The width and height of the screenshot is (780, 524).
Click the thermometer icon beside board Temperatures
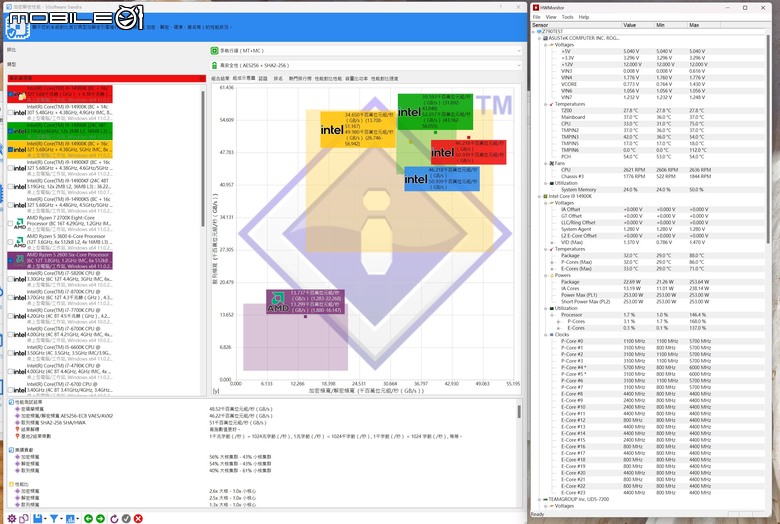click(552, 104)
